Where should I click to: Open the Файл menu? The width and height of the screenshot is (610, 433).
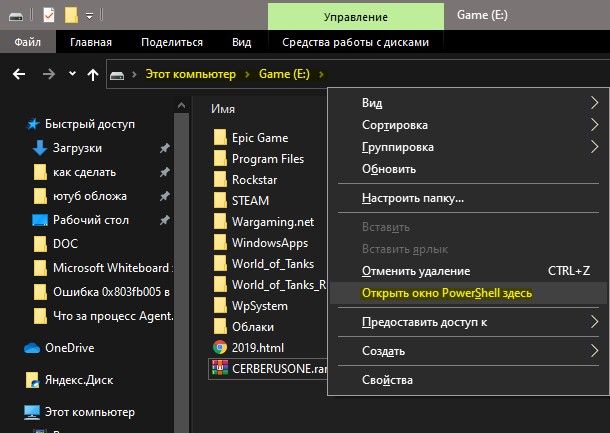pyautogui.click(x=28, y=42)
